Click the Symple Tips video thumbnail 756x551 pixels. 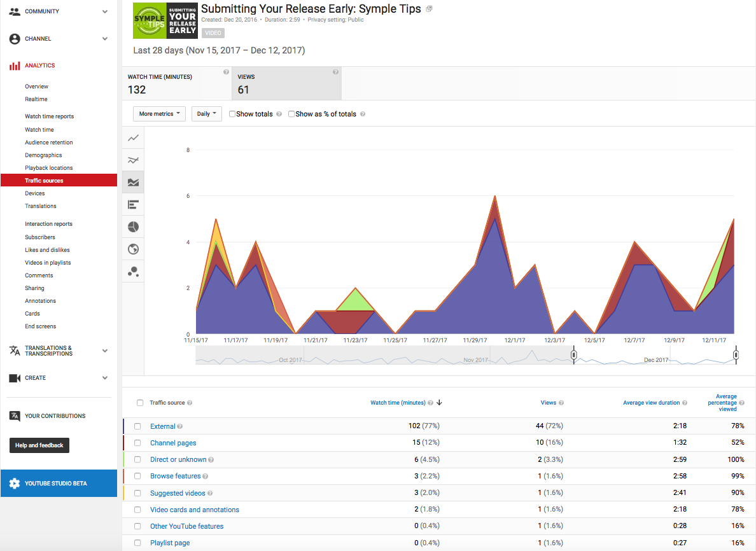pyautogui.click(x=165, y=21)
